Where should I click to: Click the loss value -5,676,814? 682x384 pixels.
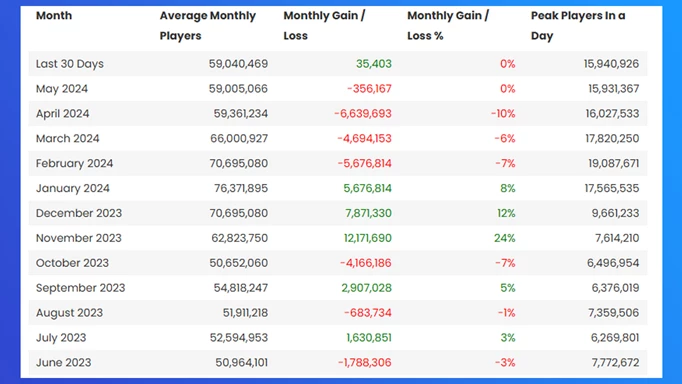pyautogui.click(x=364, y=164)
